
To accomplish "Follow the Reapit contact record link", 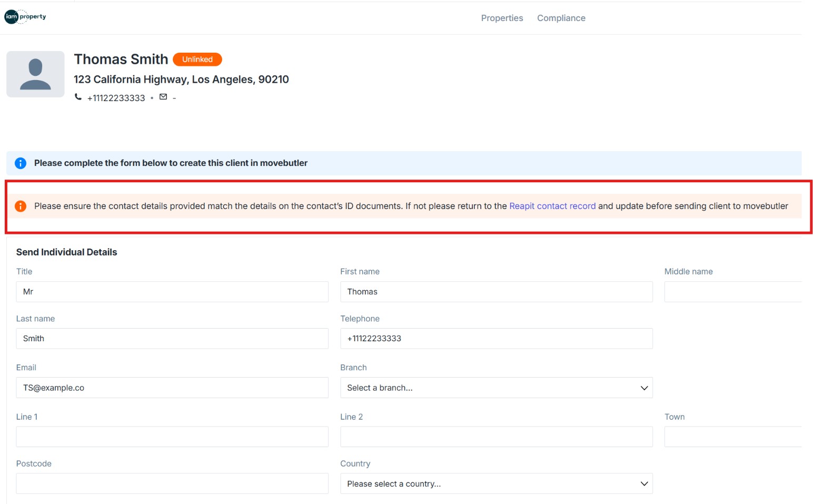I will [552, 206].
